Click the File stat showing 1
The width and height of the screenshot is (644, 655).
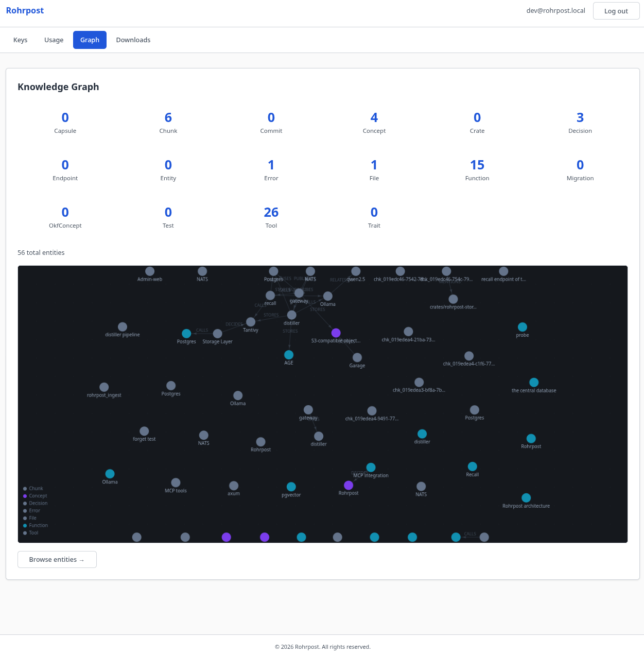(374, 165)
